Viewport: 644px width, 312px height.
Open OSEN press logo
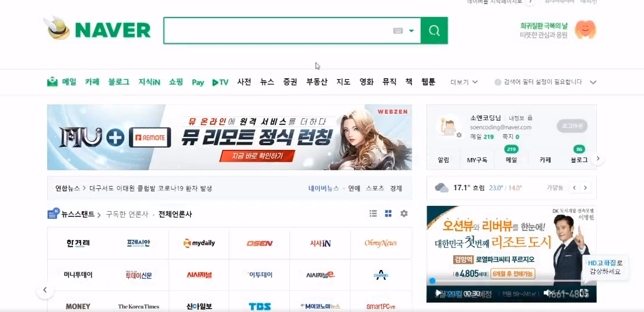(259, 243)
